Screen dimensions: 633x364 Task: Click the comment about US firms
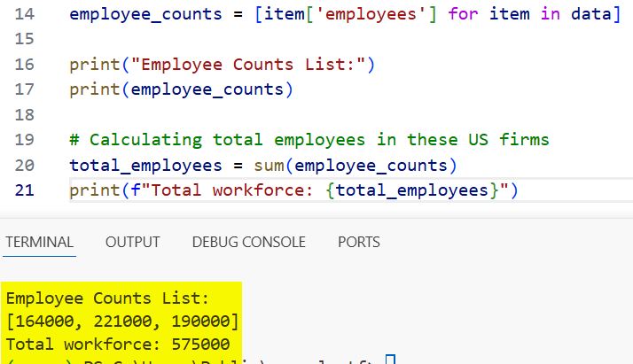click(x=309, y=140)
